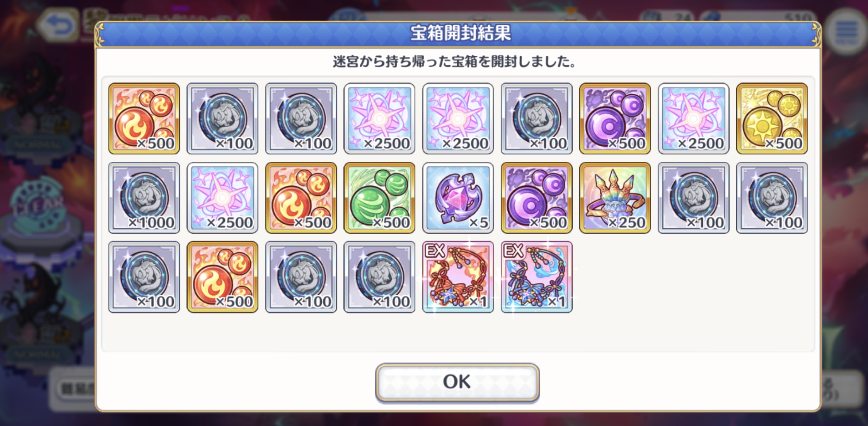Tap the purple dark orb x500 in top row
This screenshot has height=426, width=868.
click(615, 119)
